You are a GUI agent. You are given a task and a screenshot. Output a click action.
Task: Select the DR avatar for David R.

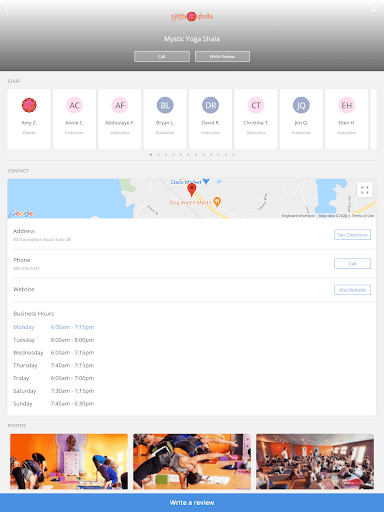coord(210,105)
